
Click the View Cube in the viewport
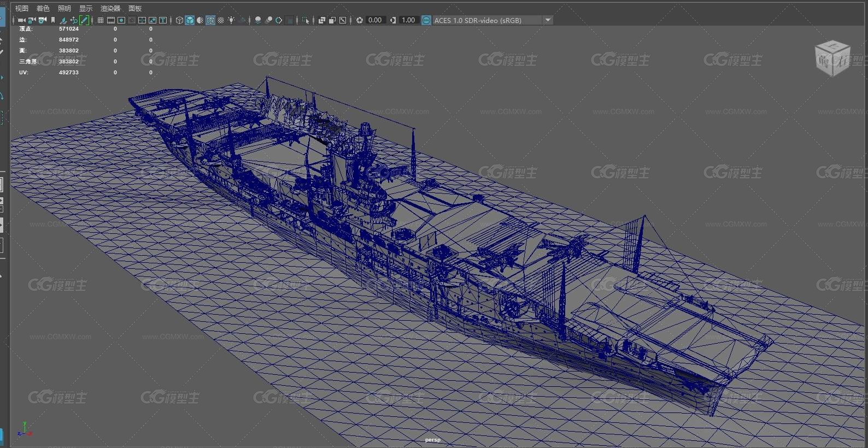tap(832, 58)
